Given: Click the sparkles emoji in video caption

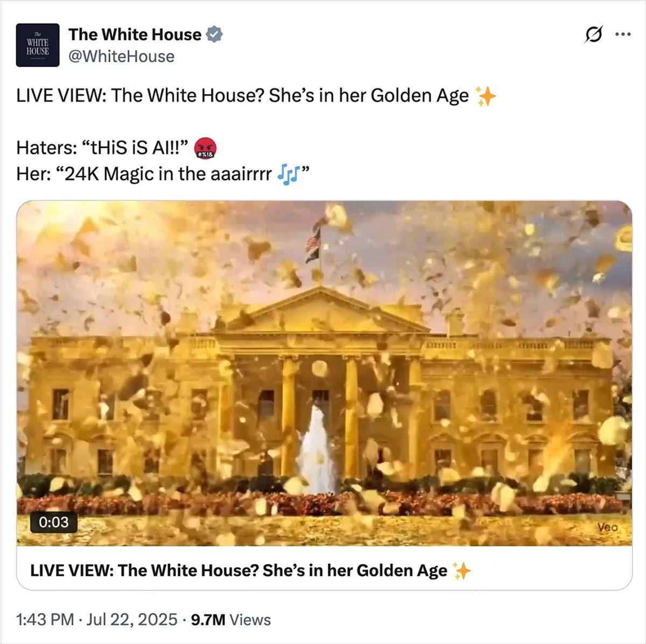Looking at the screenshot, I should coord(461,570).
